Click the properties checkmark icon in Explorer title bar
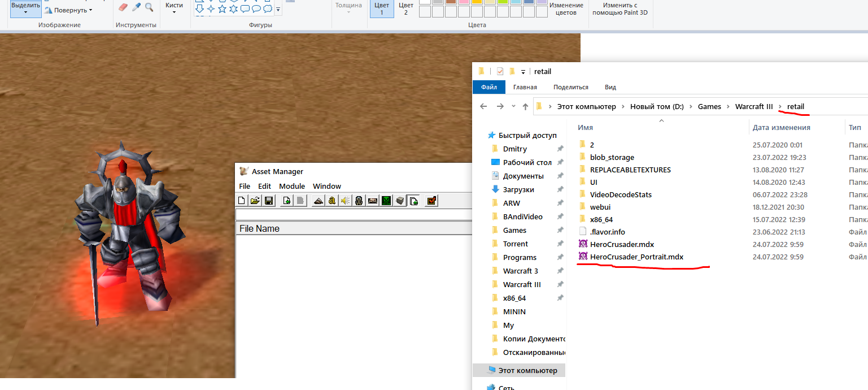Screen dimensions: 868x390 point(500,71)
